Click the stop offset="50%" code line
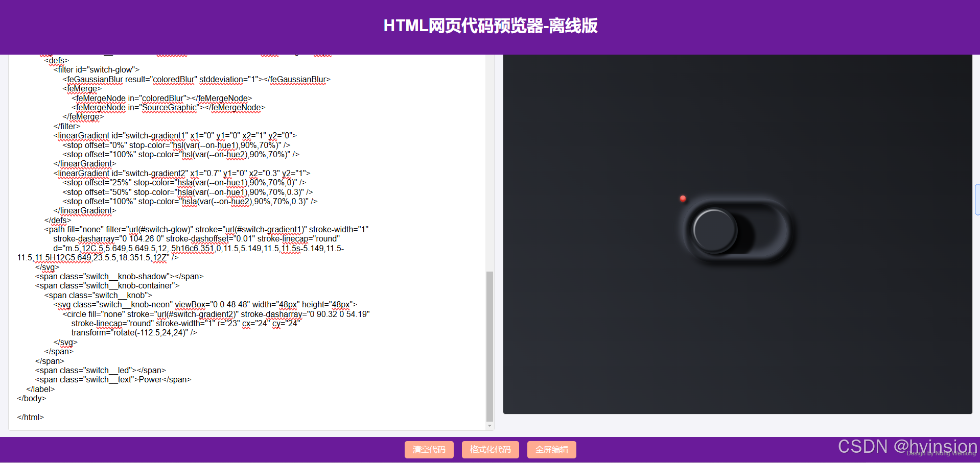The height and width of the screenshot is (463, 980). (188, 192)
